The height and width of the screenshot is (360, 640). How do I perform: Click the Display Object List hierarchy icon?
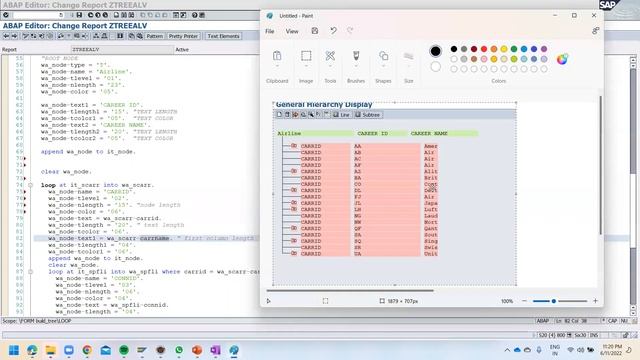coord(96,36)
